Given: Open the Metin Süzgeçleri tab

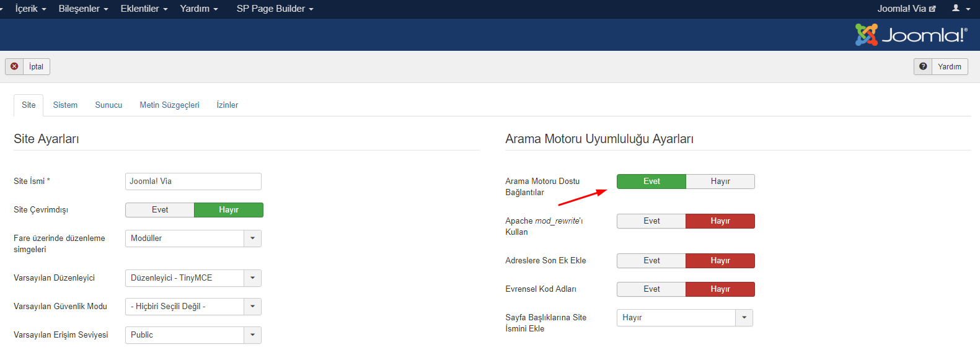Looking at the screenshot, I should pos(169,105).
